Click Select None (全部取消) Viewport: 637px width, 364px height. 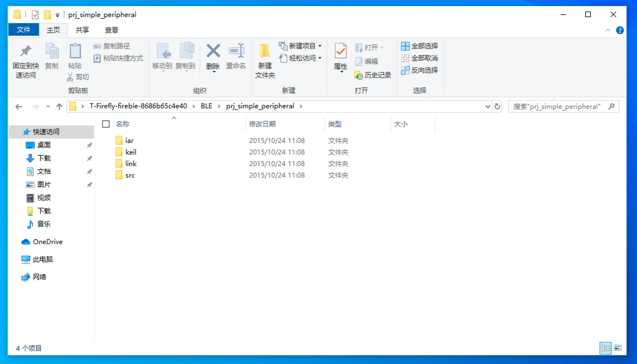pyautogui.click(x=419, y=58)
